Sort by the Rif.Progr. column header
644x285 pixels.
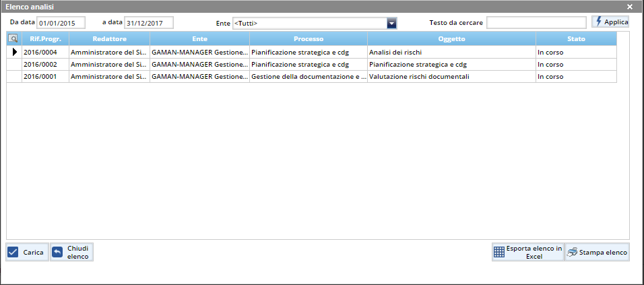[x=45, y=39]
